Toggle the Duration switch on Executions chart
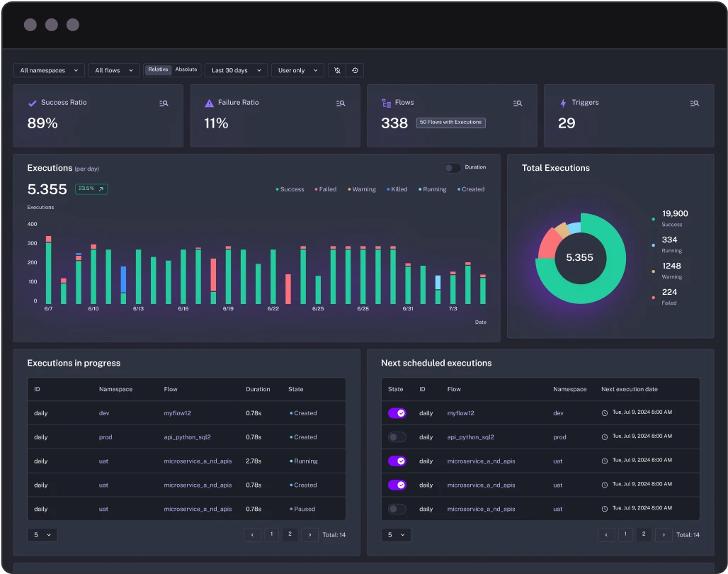Viewport: 728px width, 574px height. click(452, 168)
